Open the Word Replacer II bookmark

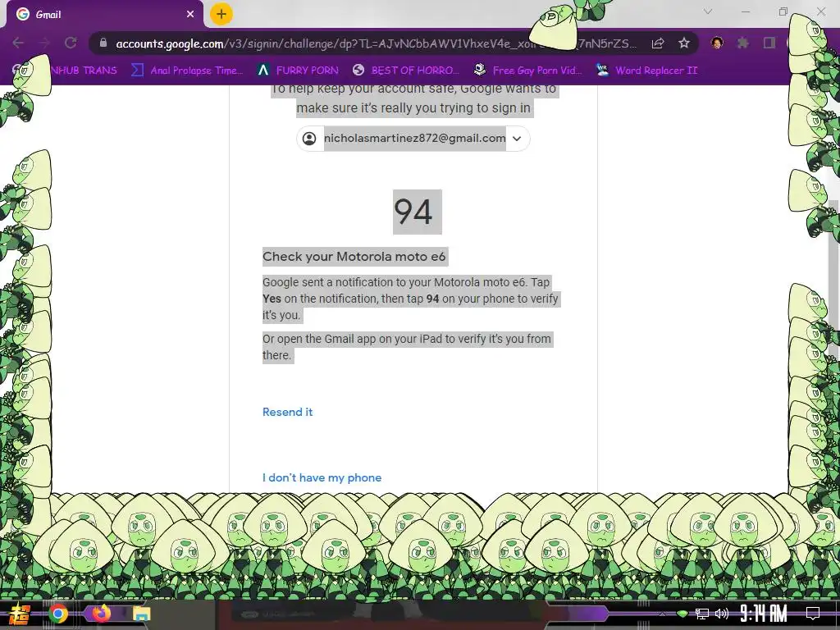(x=647, y=71)
